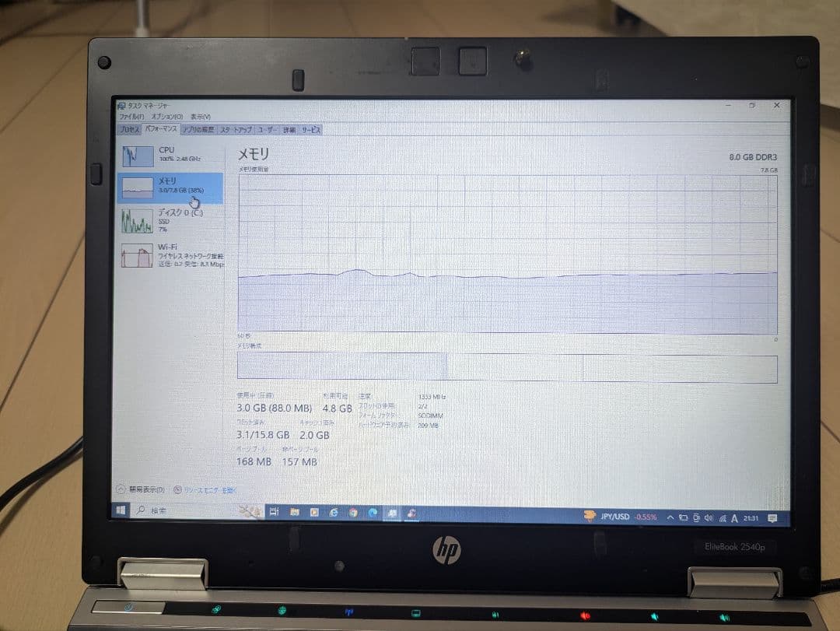Image resolution: width=840 pixels, height=631 pixels.
Task: Open Google Chrome from the taskbar
Action: (352, 512)
